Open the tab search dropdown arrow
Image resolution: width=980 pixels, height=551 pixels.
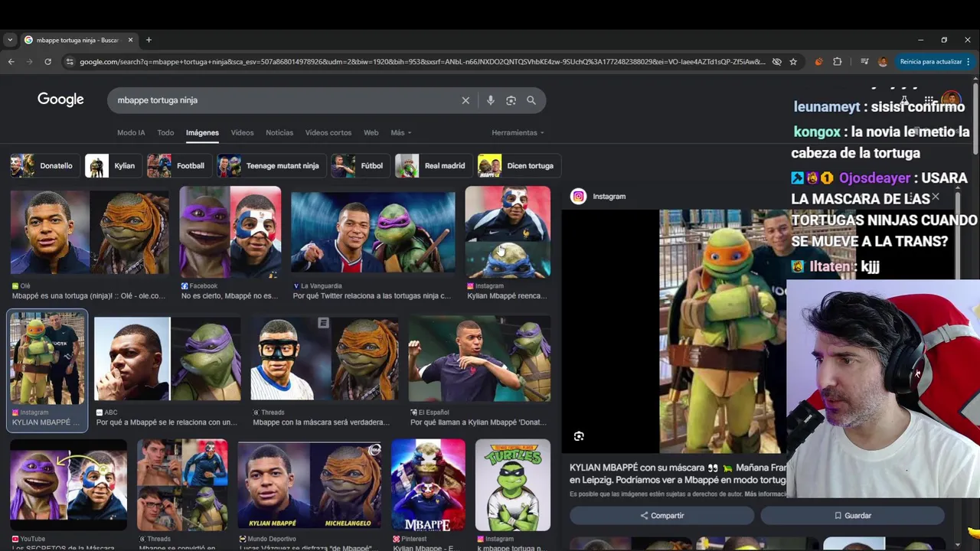[x=9, y=40]
